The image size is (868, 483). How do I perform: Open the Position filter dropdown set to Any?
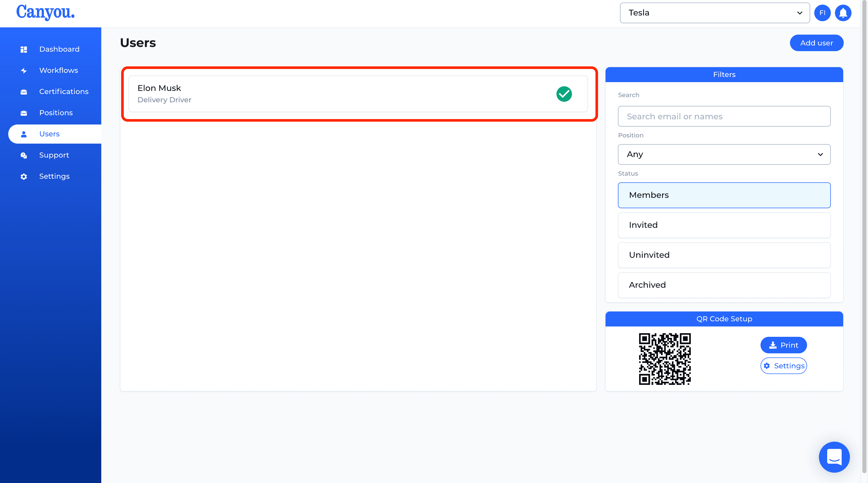[724, 154]
